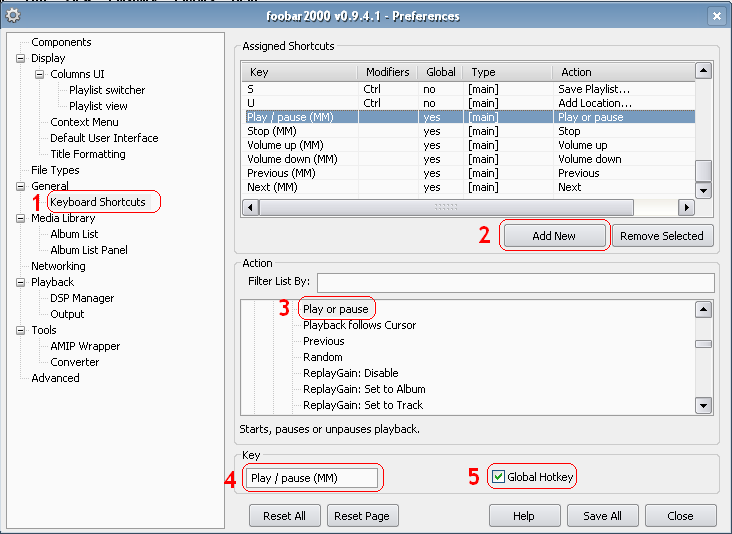The image size is (732, 534).
Task: Click the Save All button
Action: point(602,516)
